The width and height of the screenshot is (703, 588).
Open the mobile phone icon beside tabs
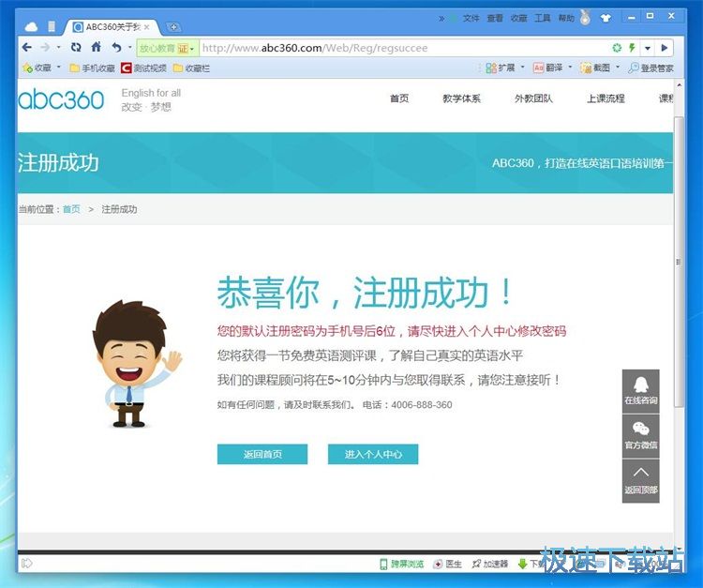click(52, 27)
